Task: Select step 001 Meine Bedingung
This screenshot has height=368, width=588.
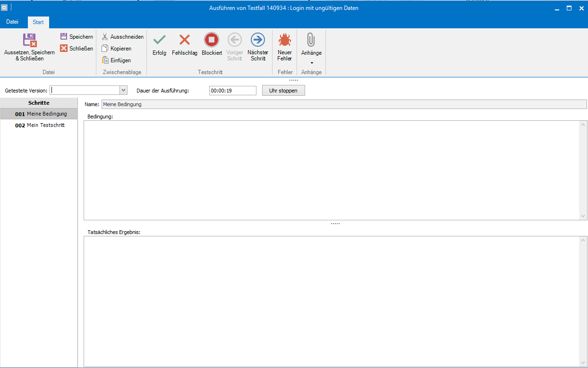Action: point(40,114)
